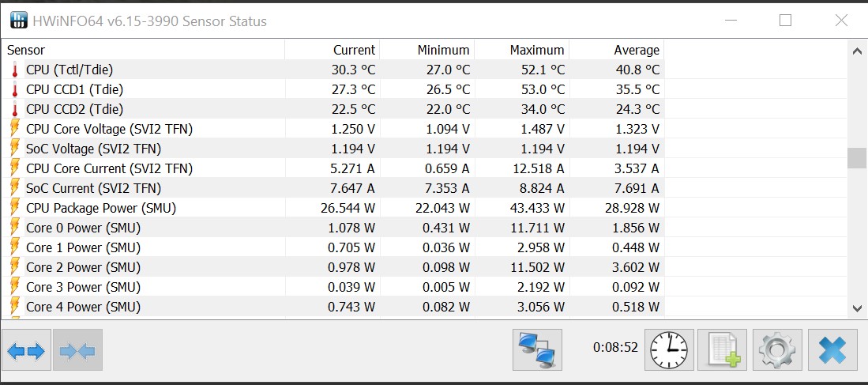
Task: Click the maximum value 43.433 W
Action: 538,208
